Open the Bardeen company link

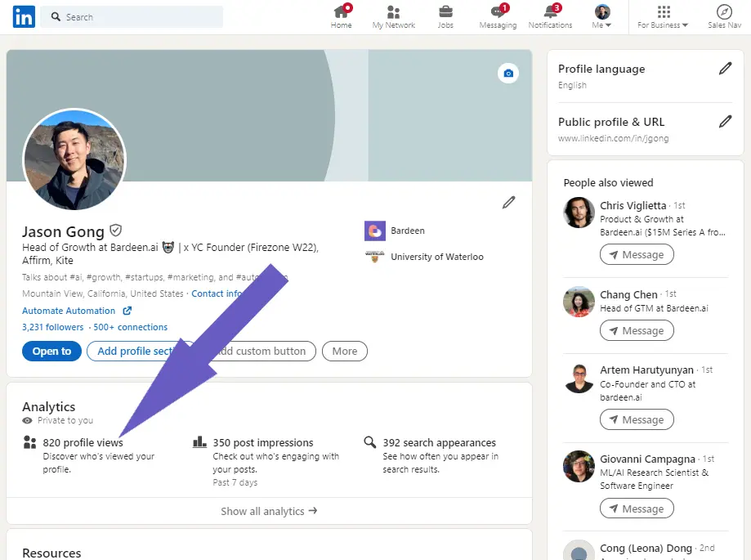pyautogui.click(x=408, y=231)
